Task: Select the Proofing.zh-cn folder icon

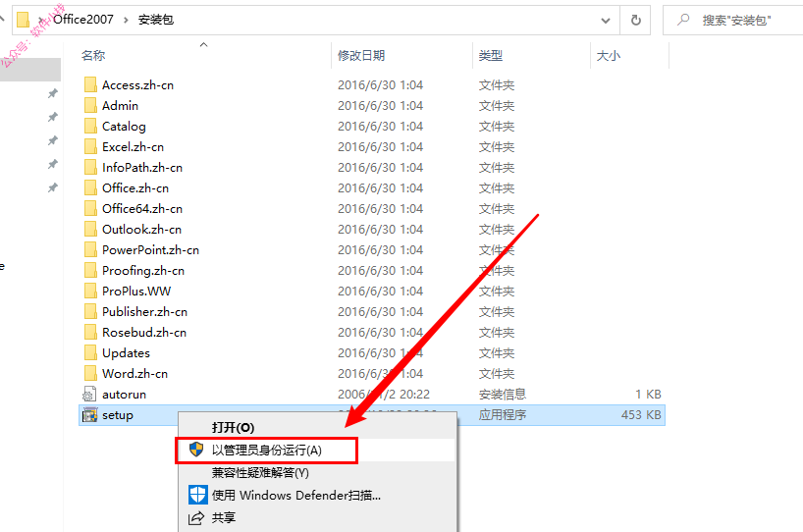Action: click(90, 270)
